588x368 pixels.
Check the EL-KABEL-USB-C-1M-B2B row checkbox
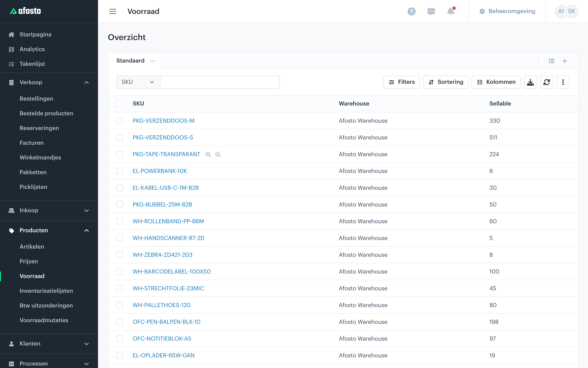120,188
